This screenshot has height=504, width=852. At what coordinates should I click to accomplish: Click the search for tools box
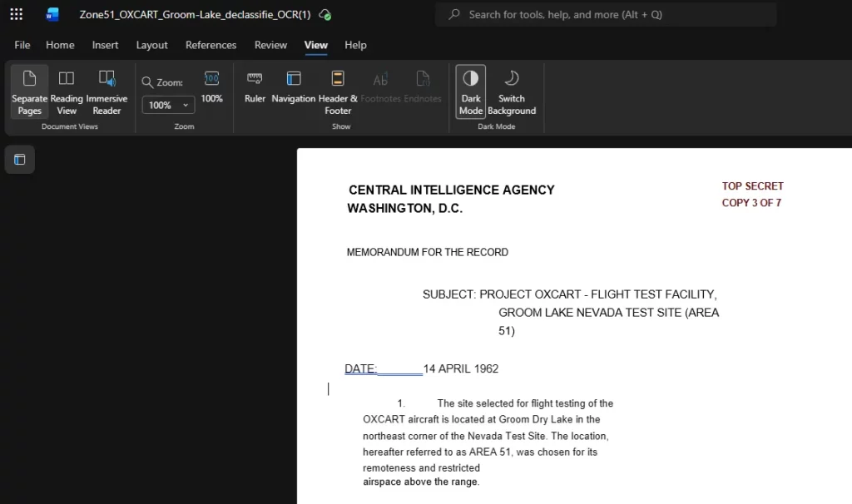coord(606,15)
